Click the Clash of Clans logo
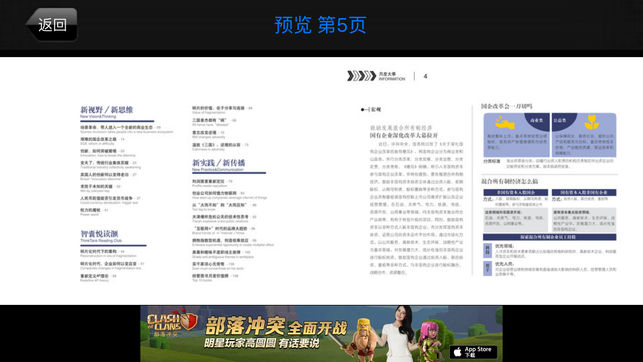The height and width of the screenshot is (362, 643). click(x=171, y=323)
